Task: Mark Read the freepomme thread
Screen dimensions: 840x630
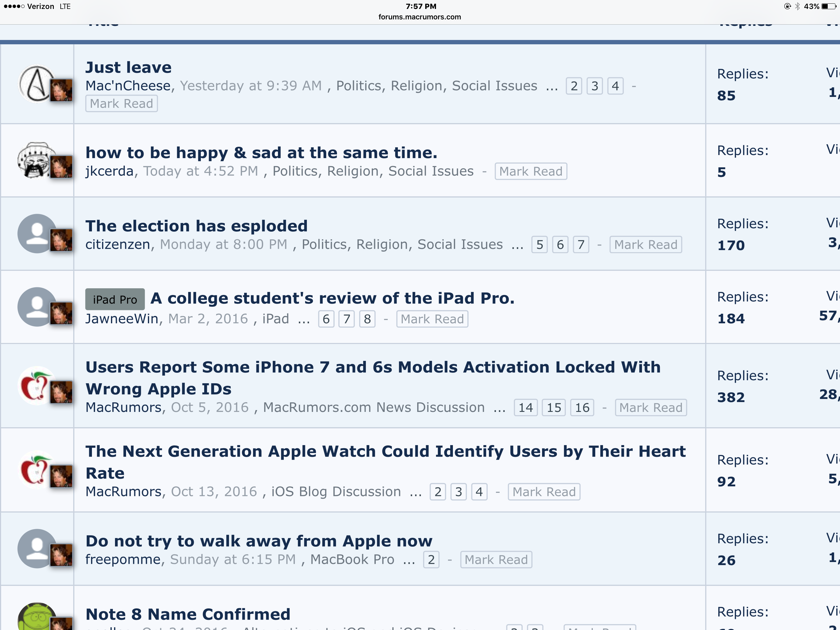Action: pyautogui.click(x=496, y=560)
